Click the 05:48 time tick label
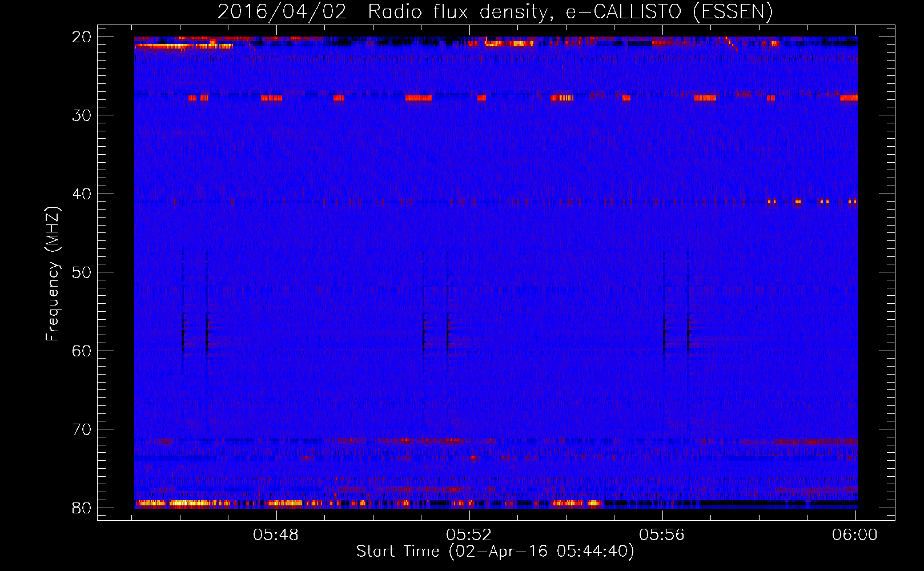924x571 pixels. coord(276,534)
